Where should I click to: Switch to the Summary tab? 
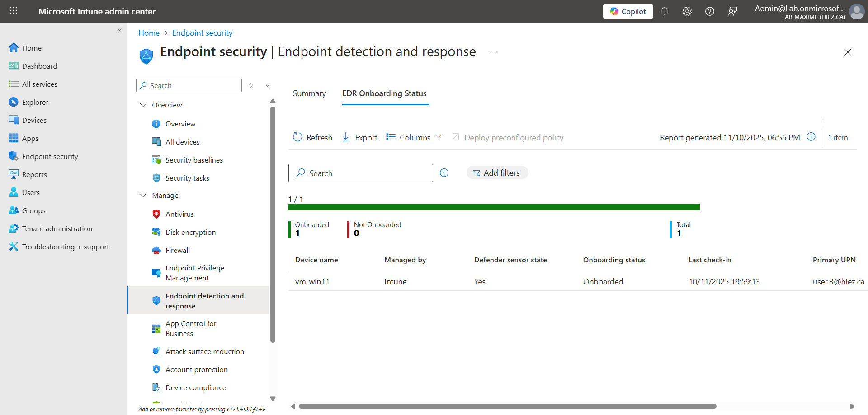pos(309,93)
